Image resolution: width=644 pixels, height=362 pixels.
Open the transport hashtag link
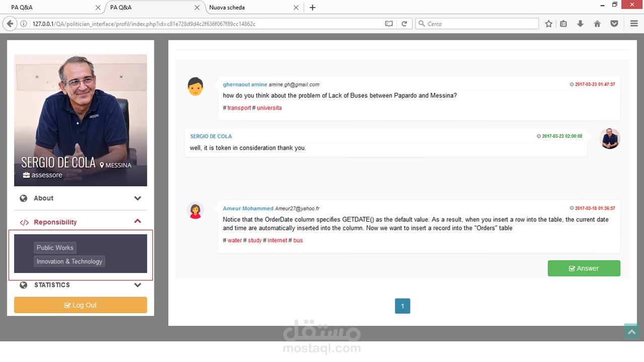pyautogui.click(x=239, y=108)
